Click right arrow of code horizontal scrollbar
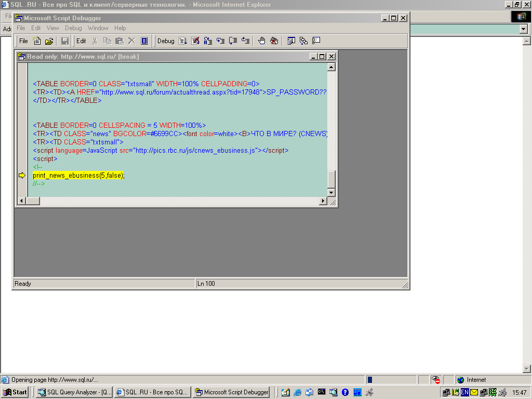 323,201
